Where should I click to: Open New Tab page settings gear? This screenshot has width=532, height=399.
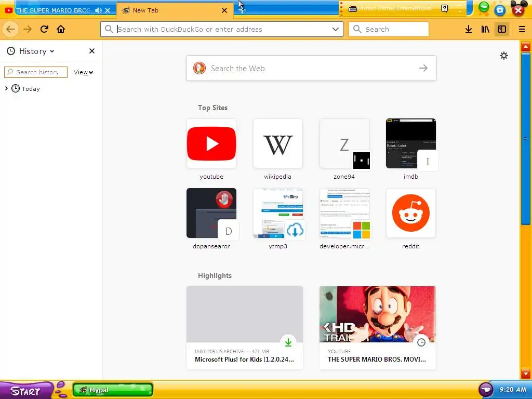[504, 56]
